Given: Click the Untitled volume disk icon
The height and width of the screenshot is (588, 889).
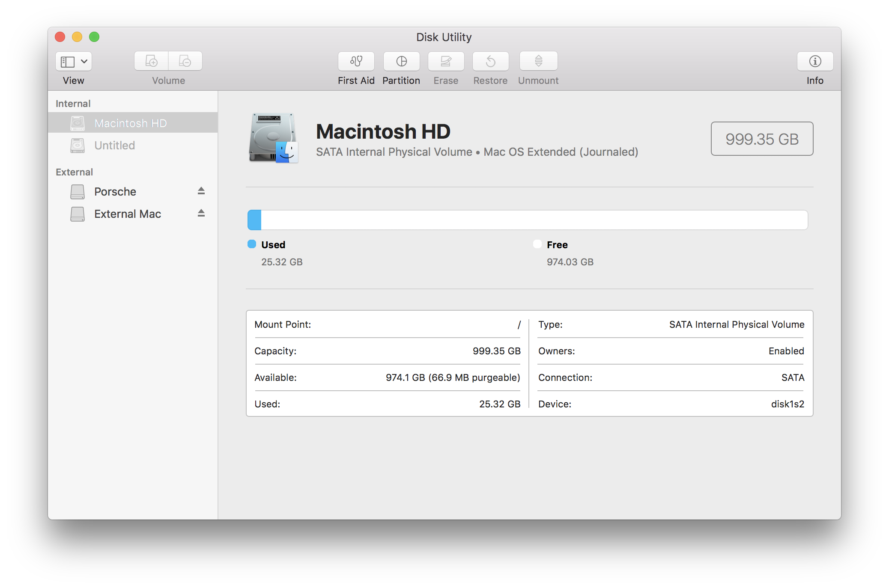Looking at the screenshot, I should [78, 146].
